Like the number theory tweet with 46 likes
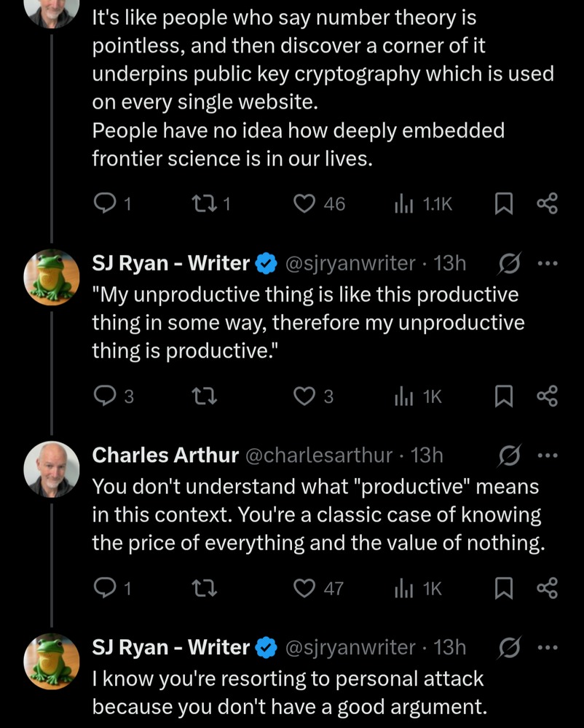Screen dimensions: 584x728 303,205
